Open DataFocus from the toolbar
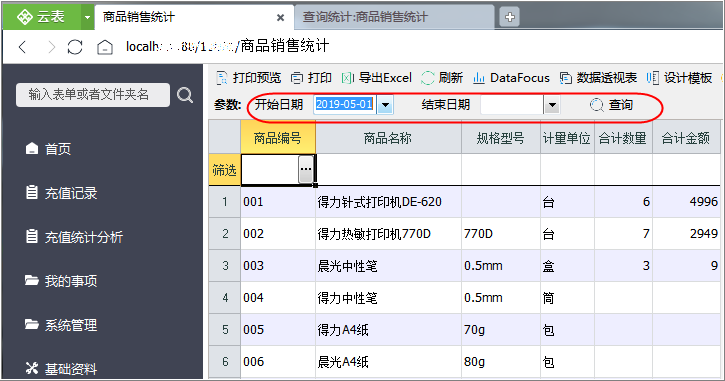725x381 pixels. (511, 78)
